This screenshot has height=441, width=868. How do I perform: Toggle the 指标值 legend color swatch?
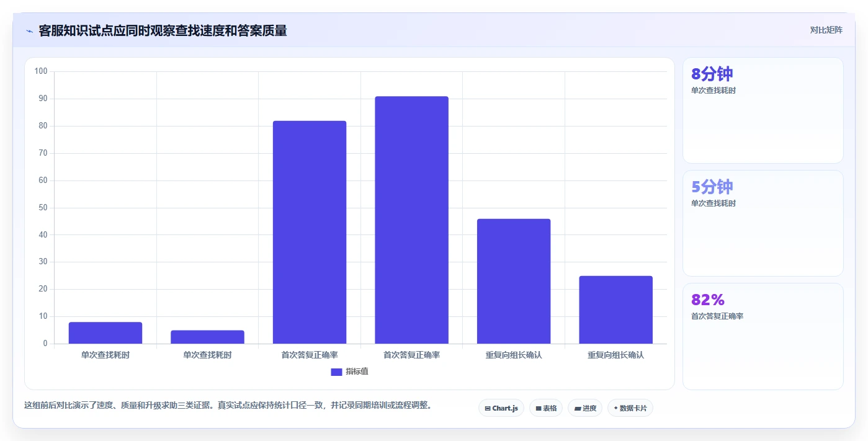coord(336,372)
